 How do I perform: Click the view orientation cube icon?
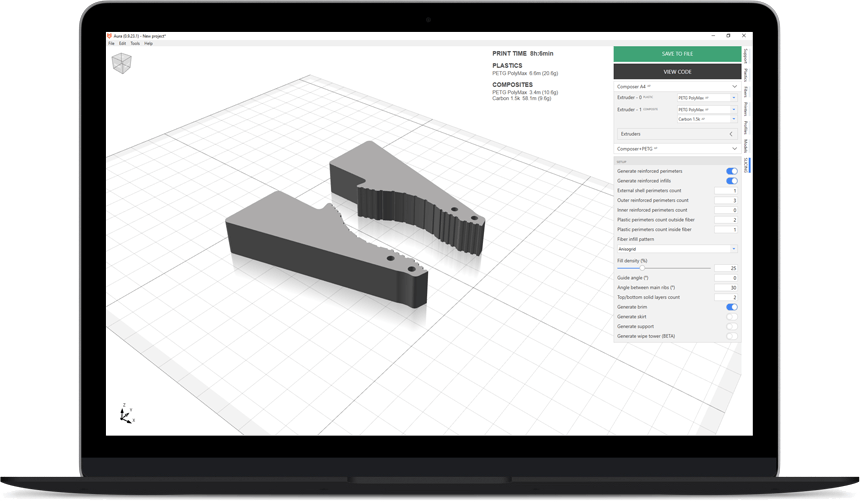122,63
